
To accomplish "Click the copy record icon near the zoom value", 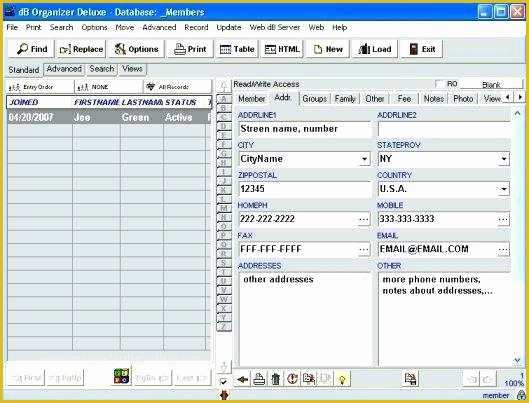I will [x=410, y=379].
